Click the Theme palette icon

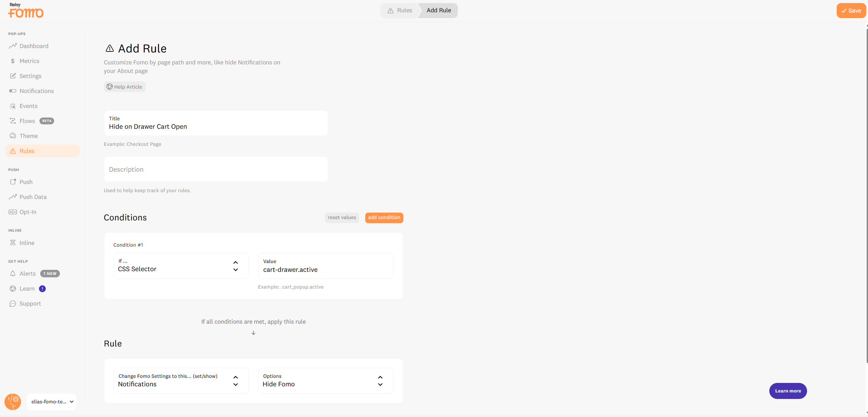coord(13,136)
